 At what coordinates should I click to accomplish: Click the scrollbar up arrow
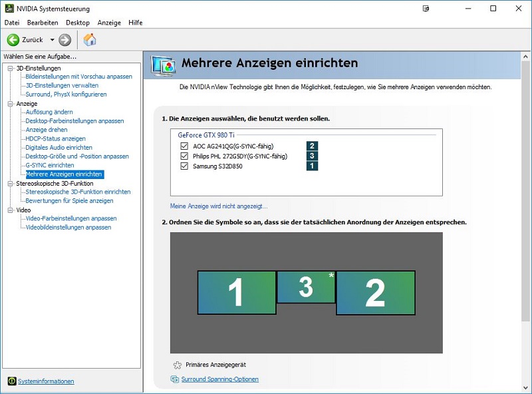tap(525, 57)
